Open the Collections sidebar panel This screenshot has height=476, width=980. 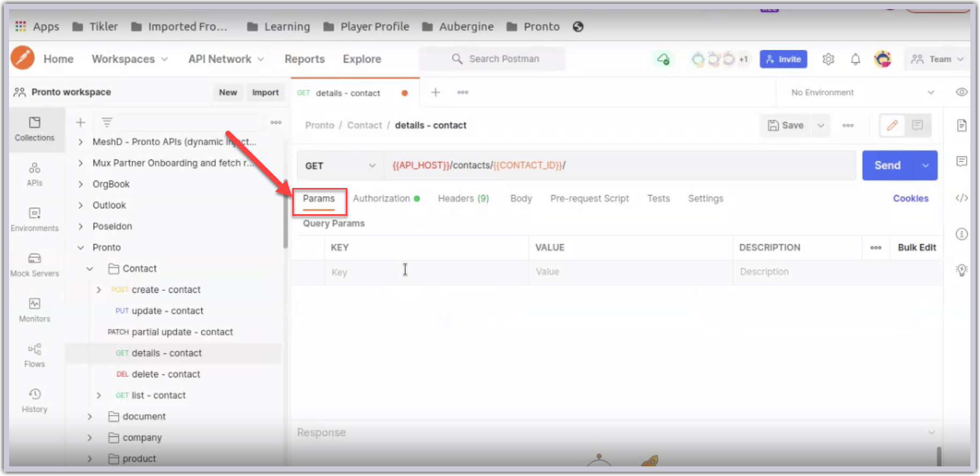tap(34, 129)
